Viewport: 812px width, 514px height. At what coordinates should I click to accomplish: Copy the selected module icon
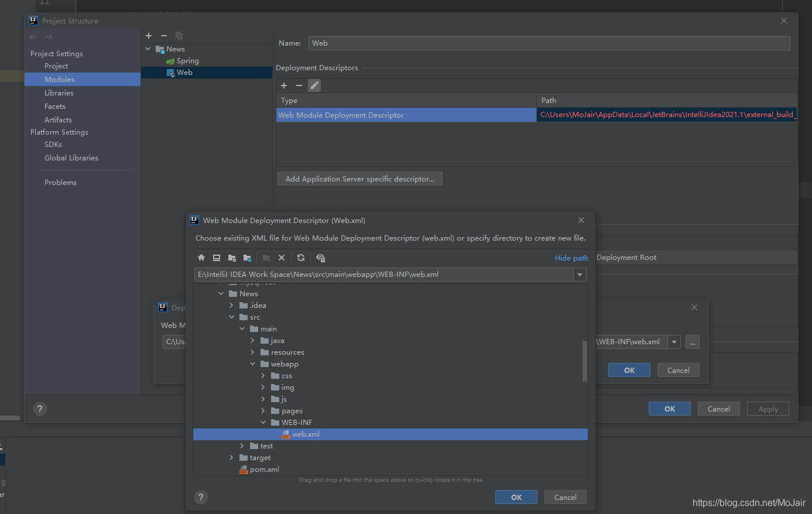click(x=179, y=36)
